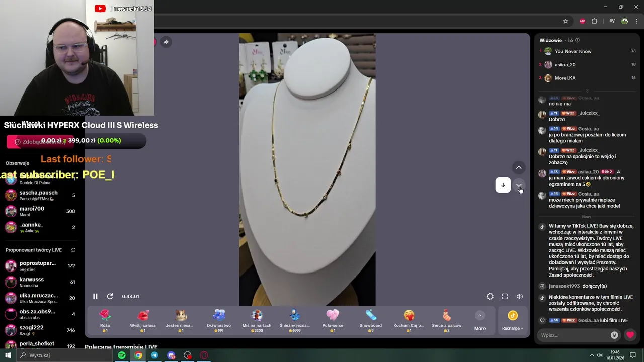
Task: Expand the top viewers list chevron
Action: pos(587,91)
